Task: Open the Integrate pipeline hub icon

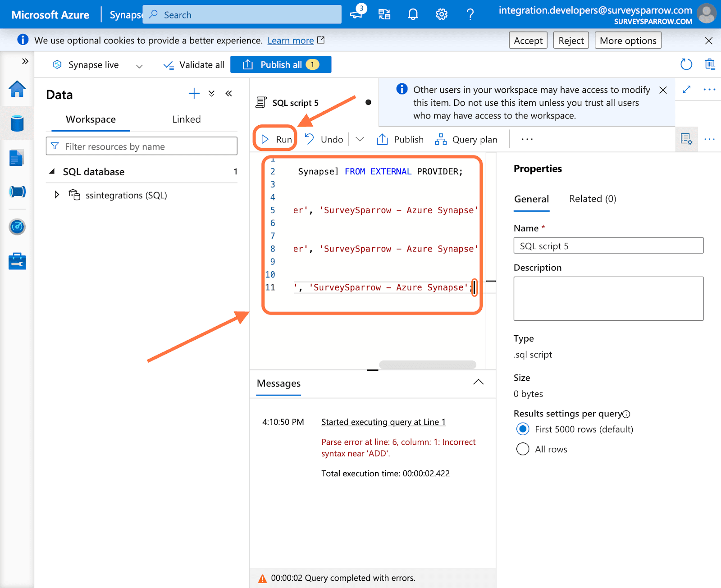Action: (x=17, y=192)
